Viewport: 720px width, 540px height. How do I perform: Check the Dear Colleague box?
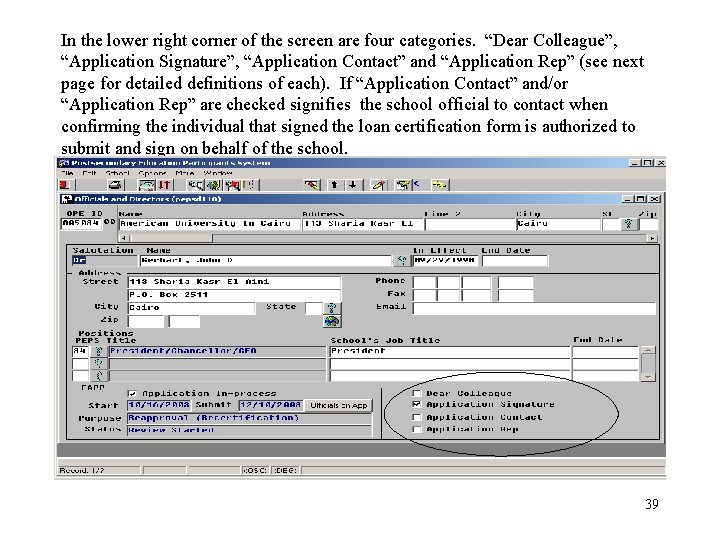[416, 394]
